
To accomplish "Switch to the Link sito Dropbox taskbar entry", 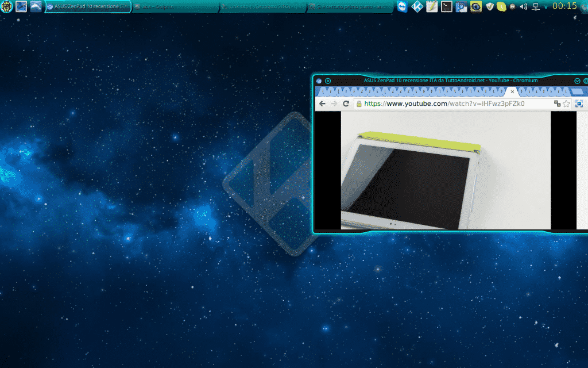I will click(262, 6).
